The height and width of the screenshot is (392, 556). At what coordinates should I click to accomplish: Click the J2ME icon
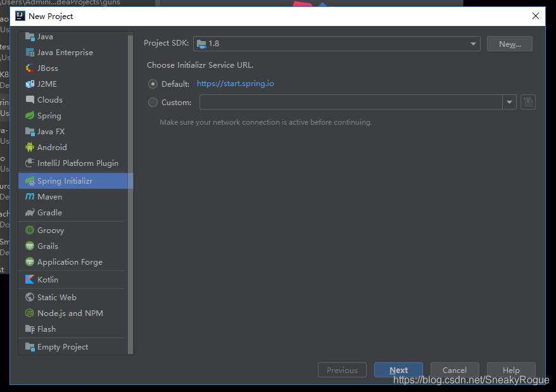point(30,84)
